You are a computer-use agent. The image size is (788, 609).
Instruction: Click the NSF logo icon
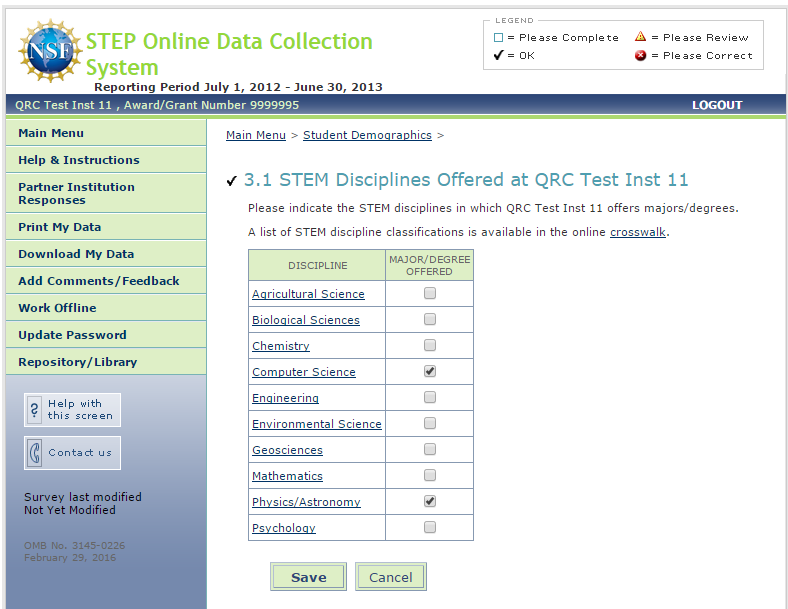[x=50, y=51]
